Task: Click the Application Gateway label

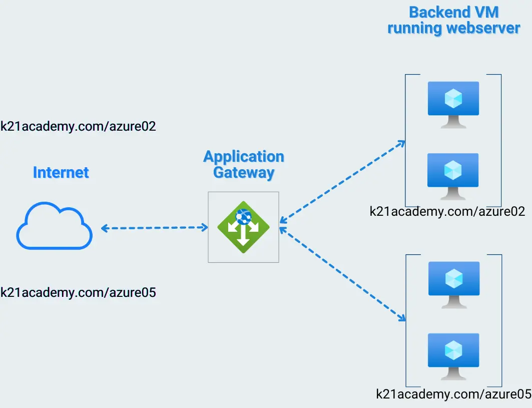Action: point(243,164)
